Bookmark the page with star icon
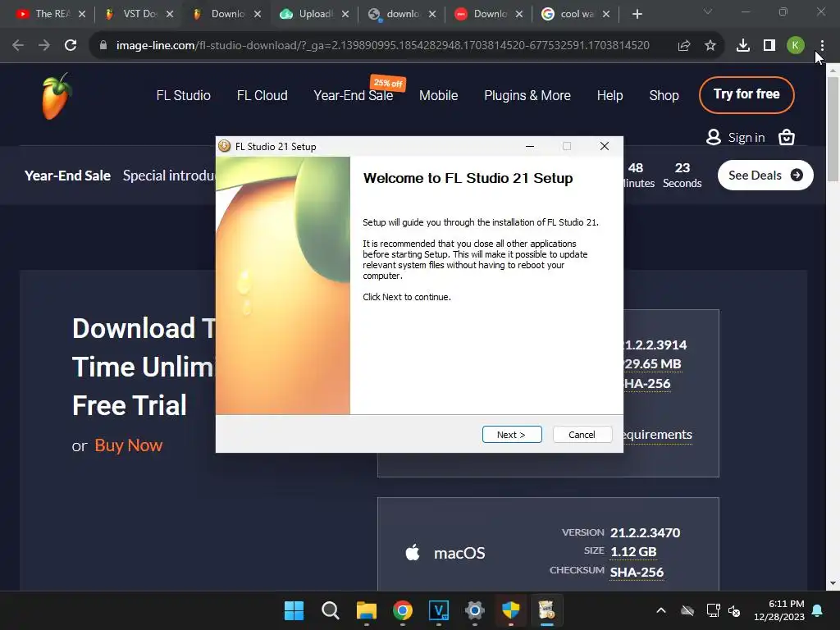Screen dimensions: 840x630 click(x=710, y=46)
